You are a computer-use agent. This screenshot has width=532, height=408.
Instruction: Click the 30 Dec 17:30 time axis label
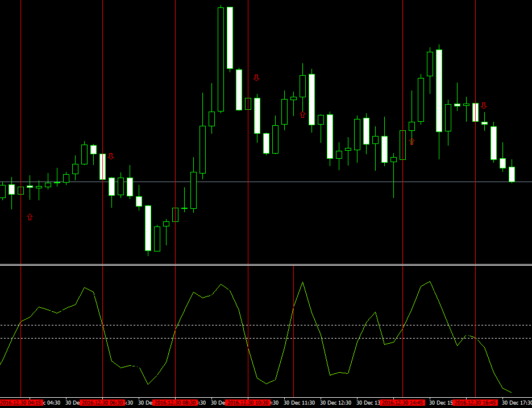pyautogui.click(x=516, y=402)
